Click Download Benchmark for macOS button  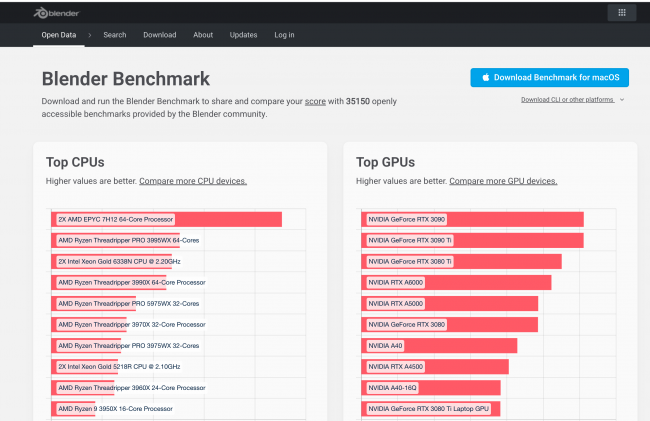[x=549, y=77]
